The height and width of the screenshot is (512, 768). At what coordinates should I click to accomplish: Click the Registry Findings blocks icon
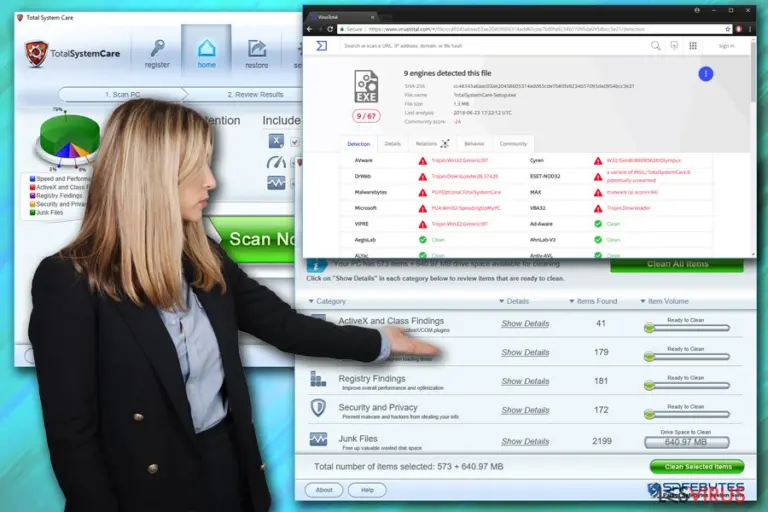318,379
